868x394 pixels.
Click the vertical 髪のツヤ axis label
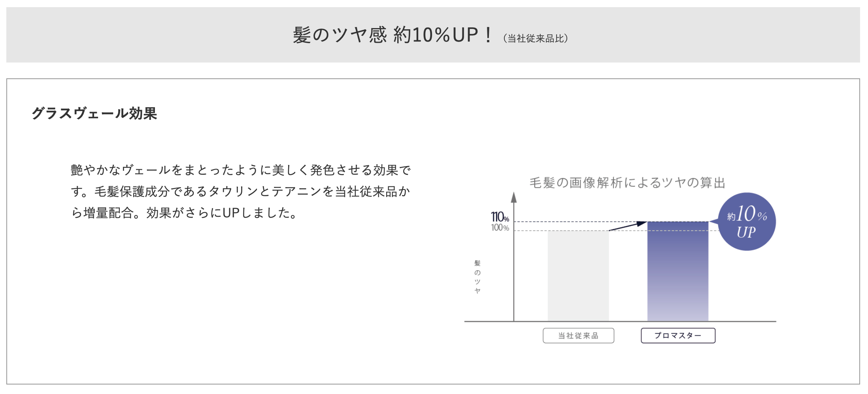click(x=477, y=277)
